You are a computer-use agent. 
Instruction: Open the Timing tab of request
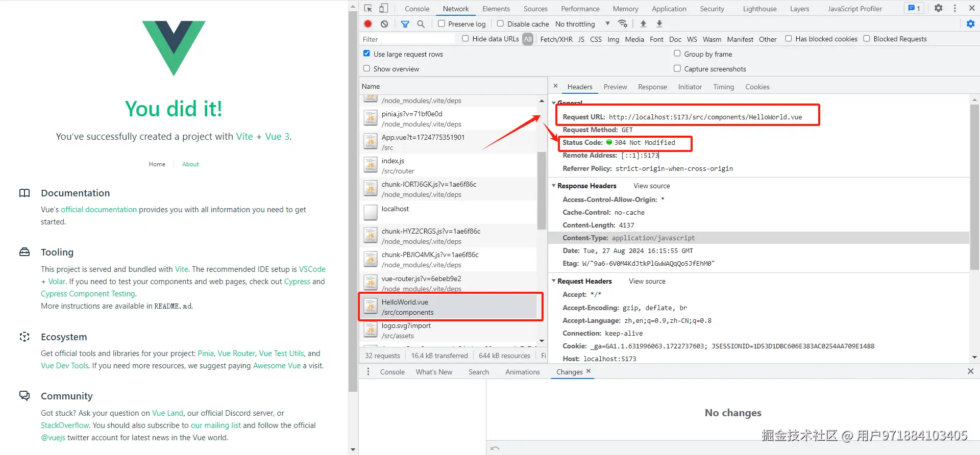pos(723,87)
